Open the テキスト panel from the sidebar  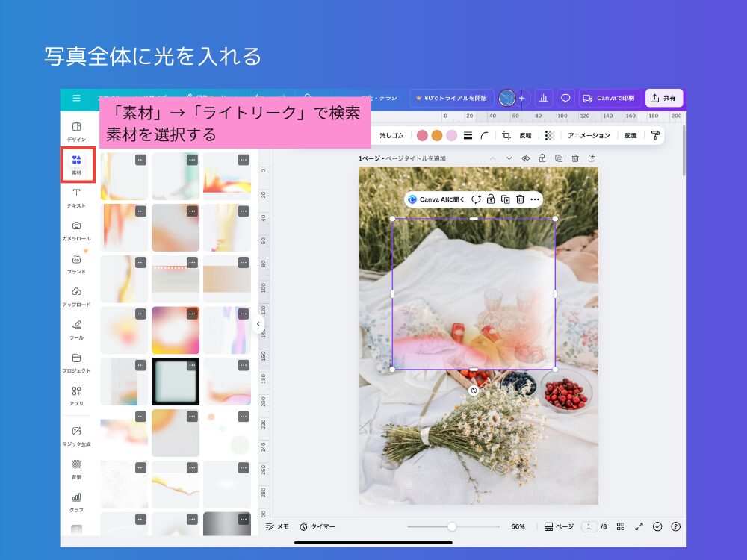coord(75,197)
